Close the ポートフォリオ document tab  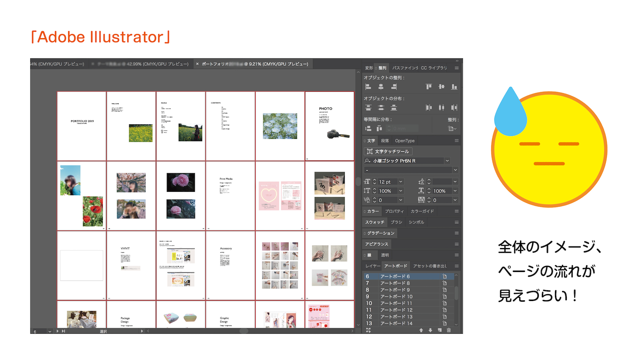pyautogui.click(x=197, y=64)
